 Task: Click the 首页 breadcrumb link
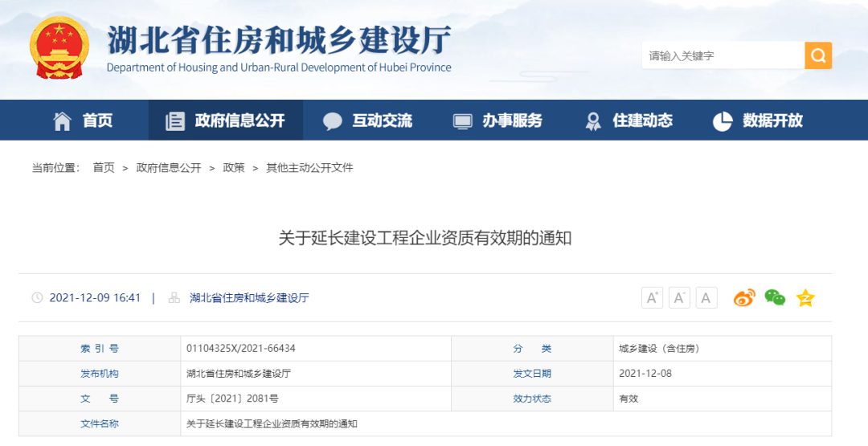(x=104, y=168)
